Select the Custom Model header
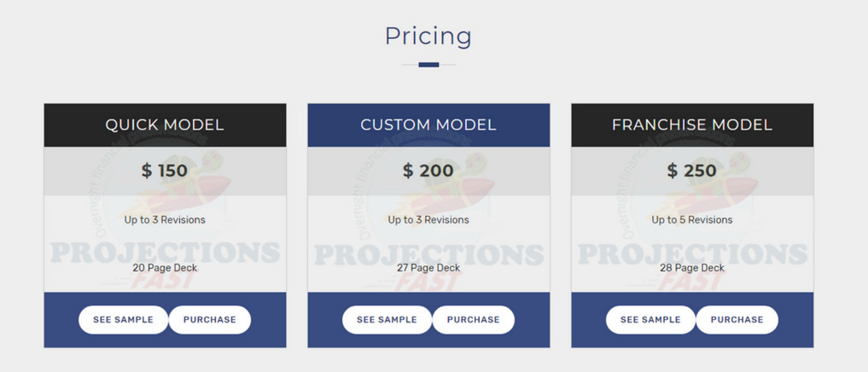 (428, 125)
